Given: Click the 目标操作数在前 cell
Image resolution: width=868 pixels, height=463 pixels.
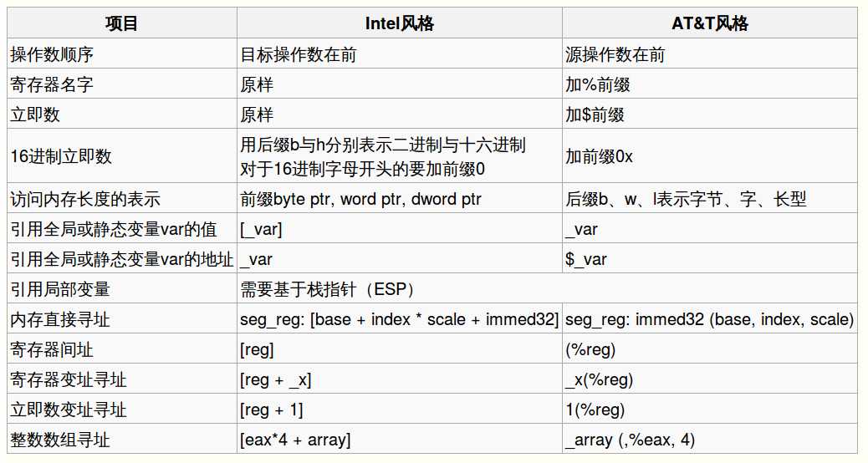Looking at the screenshot, I should 299,54.
